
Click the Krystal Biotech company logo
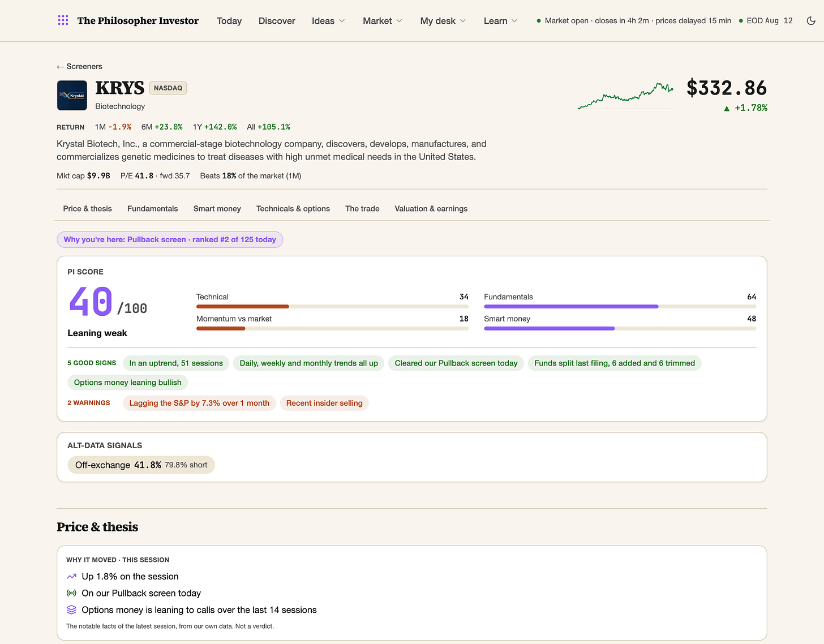coord(72,95)
